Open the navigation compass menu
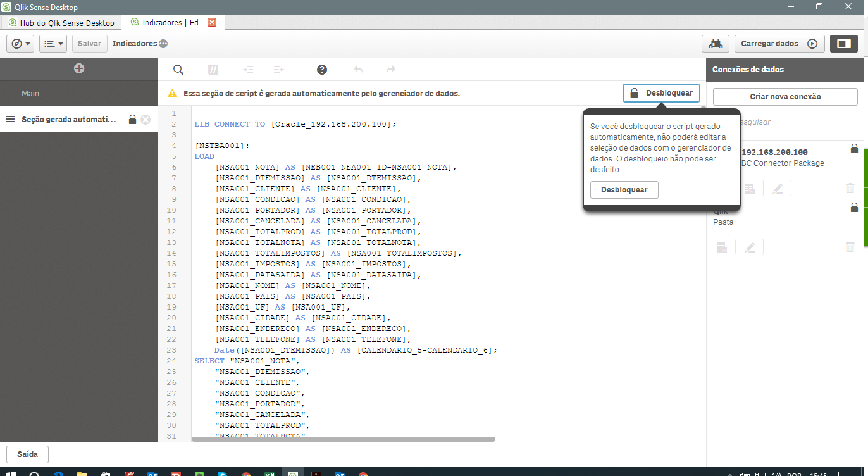Screen dimensions: 868x476 [x=20, y=44]
